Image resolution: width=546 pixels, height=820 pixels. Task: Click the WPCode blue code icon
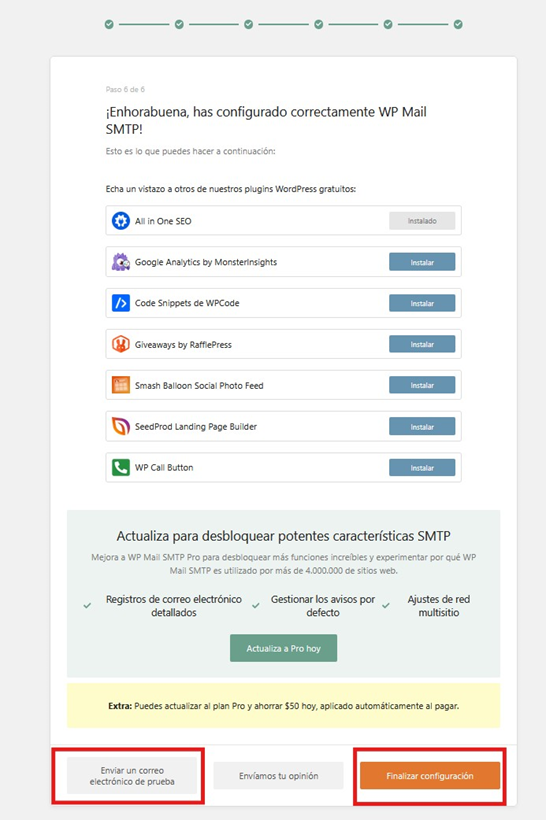121,303
